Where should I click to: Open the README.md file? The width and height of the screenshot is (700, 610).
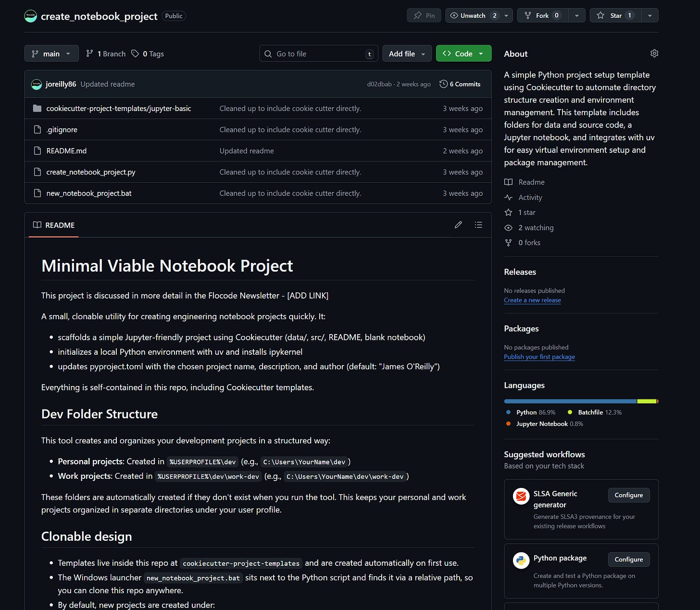(66, 151)
